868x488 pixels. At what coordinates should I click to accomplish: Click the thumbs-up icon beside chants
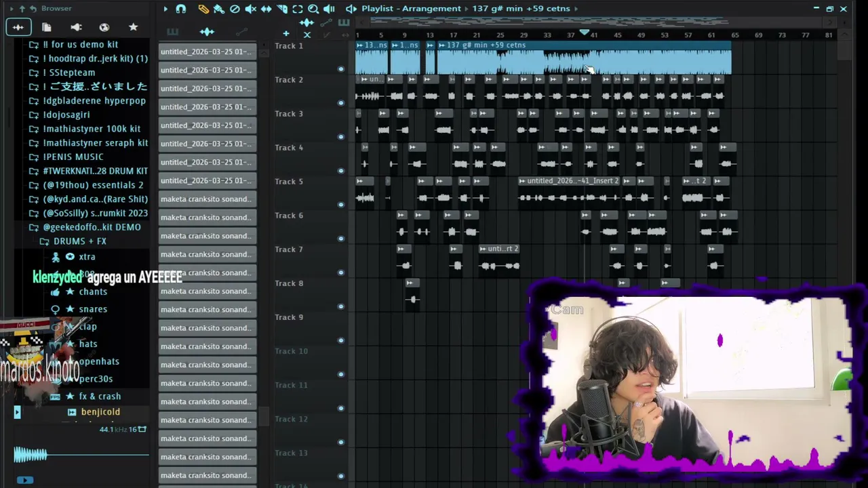55,291
